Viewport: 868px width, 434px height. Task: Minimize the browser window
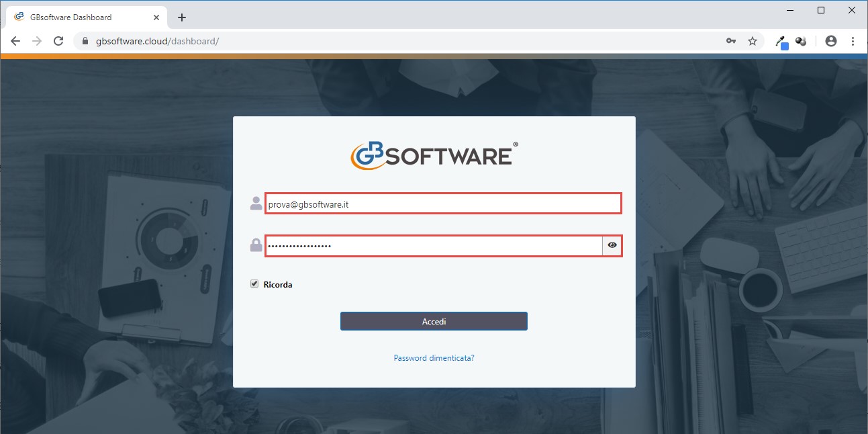coord(791,10)
